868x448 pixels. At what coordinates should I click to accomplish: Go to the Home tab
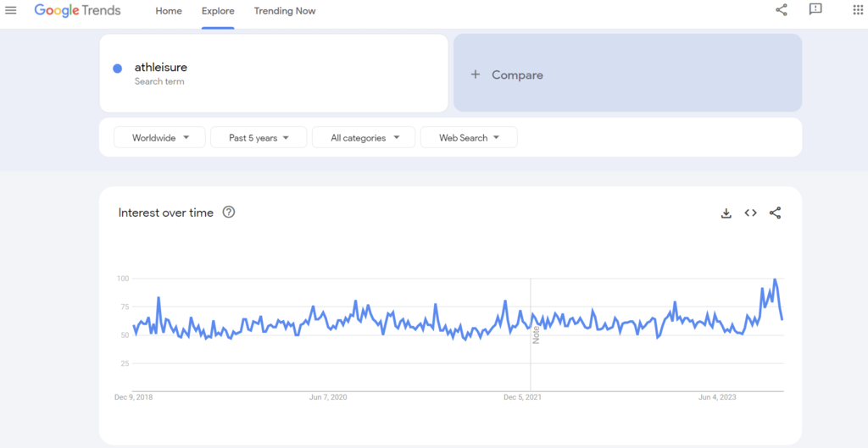(x=169, y=11)
